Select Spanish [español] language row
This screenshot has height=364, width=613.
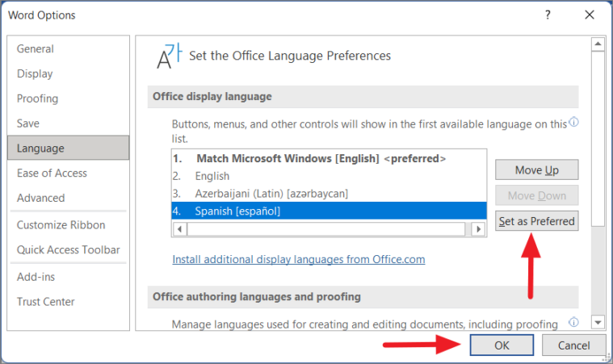pos(329,211)
